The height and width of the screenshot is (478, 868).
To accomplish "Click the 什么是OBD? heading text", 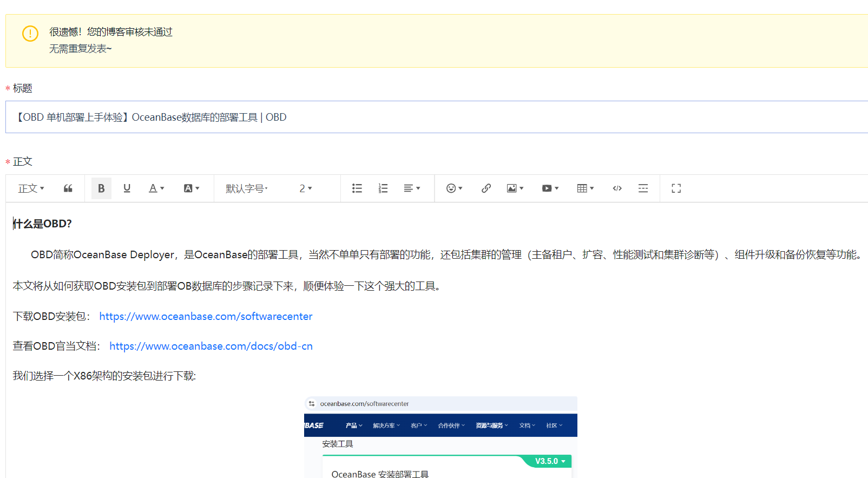I will click(42, 224).
